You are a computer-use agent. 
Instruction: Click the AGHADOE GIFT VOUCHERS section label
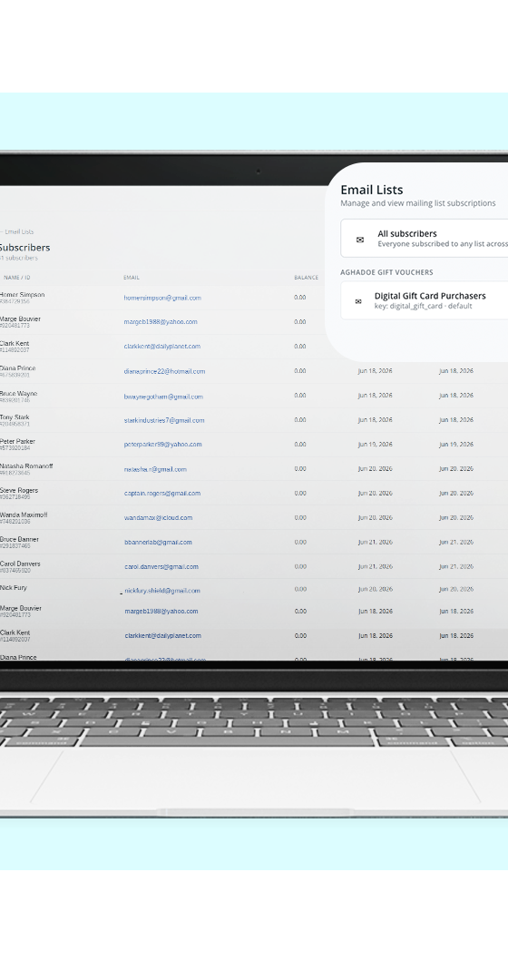(x=386, y=272)
